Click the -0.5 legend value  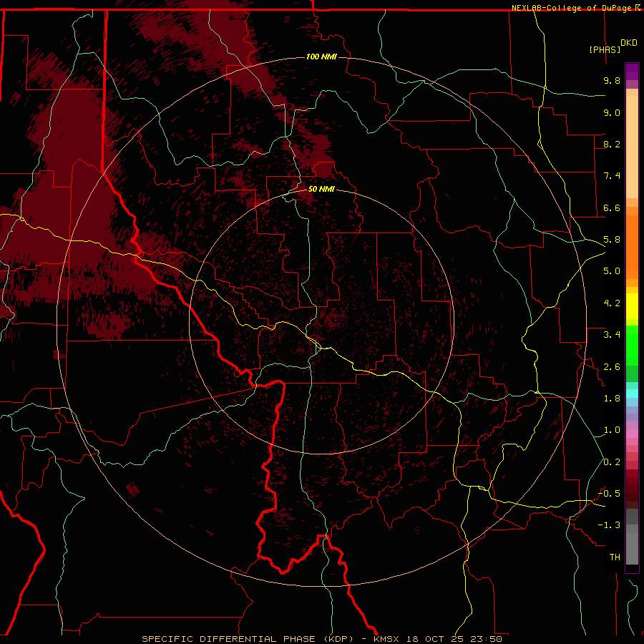609,494
